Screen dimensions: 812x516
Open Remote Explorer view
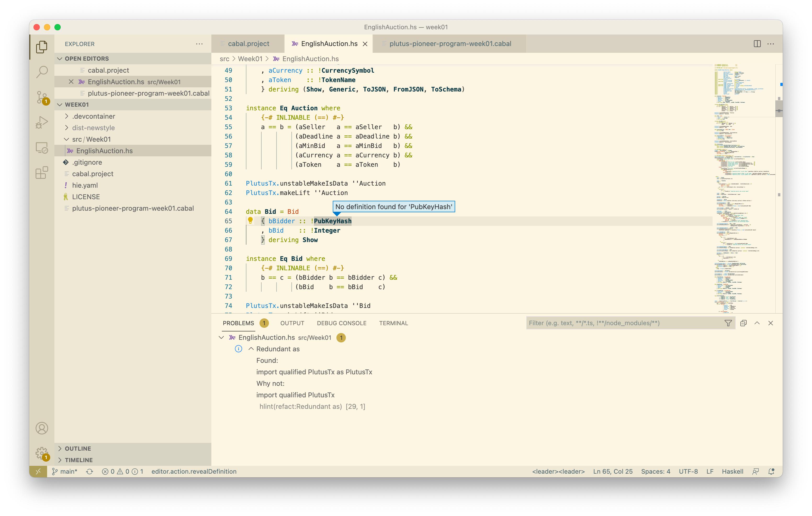42,148
